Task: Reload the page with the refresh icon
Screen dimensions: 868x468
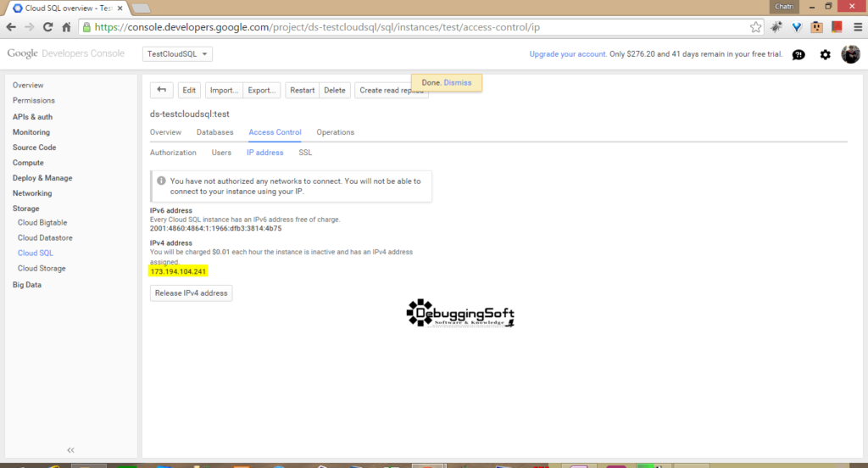Action: point(48,27)
